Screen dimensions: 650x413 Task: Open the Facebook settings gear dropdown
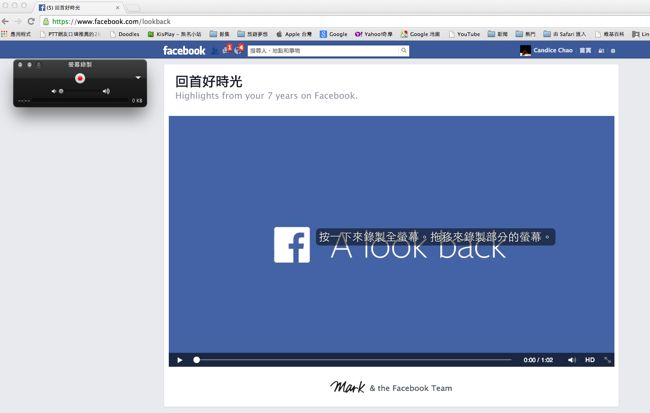[x=613, y=50]
